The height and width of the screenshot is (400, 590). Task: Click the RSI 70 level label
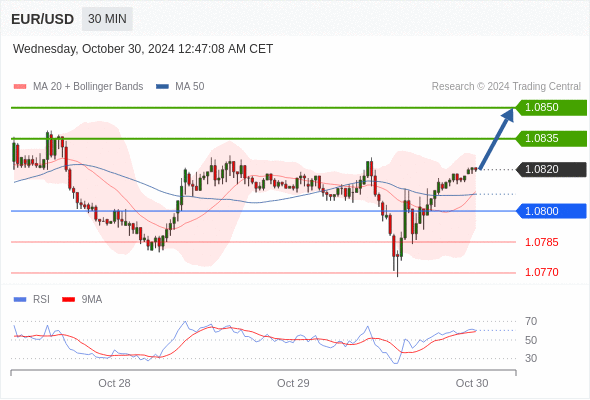point(531,321)
